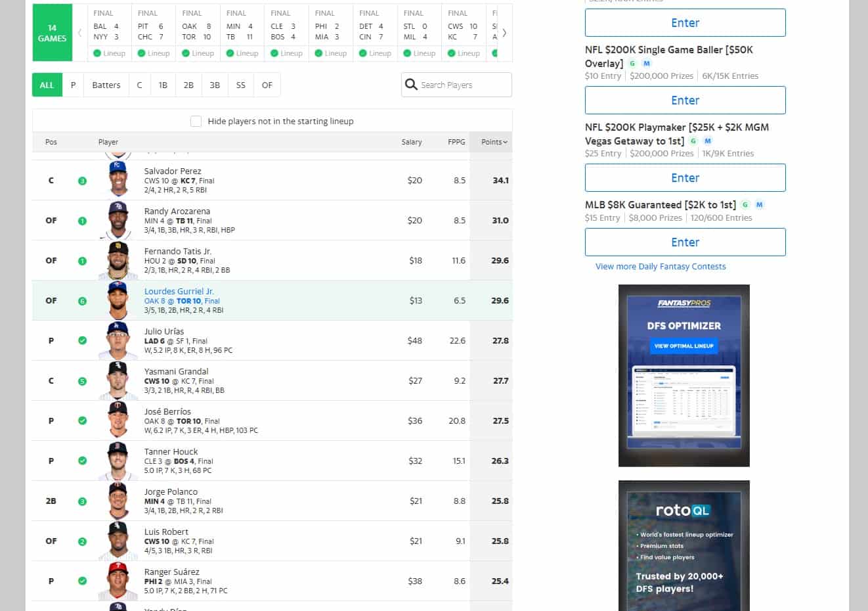The width and height of the screenshot is (868, 611).
Task: Select the ALL position filter tab
Action: [x=47, y=85]
